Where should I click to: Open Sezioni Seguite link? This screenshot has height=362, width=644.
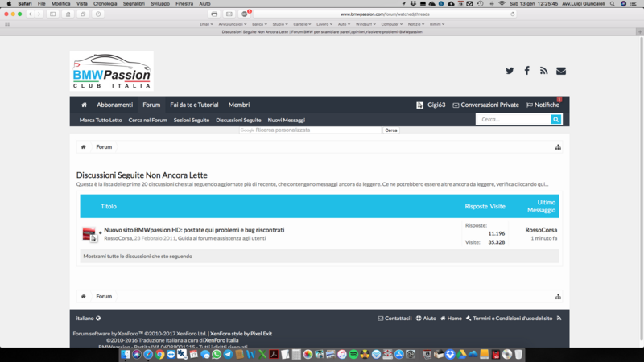pyautogui.click(x=192, y=120)
